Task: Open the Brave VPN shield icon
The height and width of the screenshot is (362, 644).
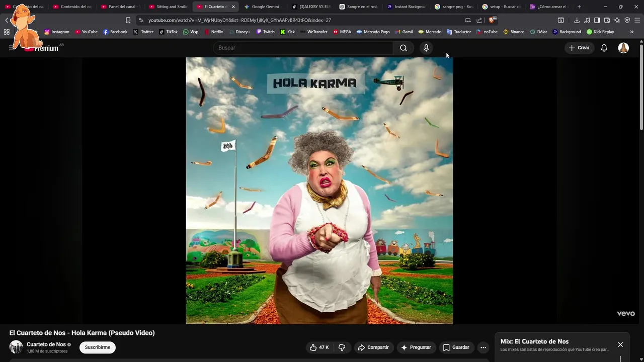Action: click(627, 20)
